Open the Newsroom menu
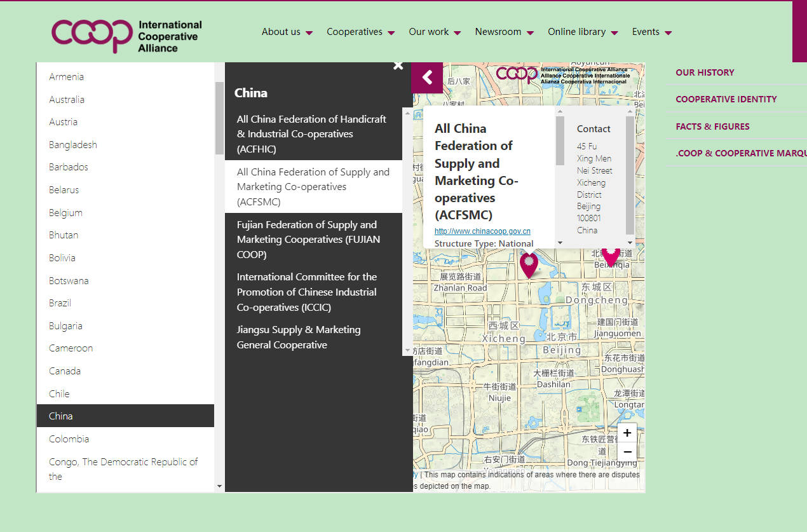 pos(504,32)
